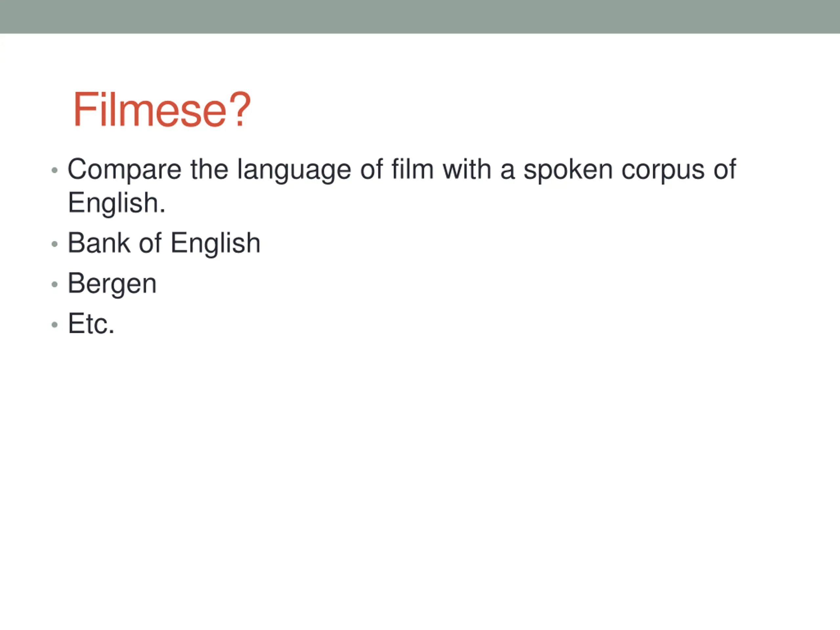The height and width of the screenshot is (630, 840).
Task: Click the word 'the' after 'Compare'
Action: pyautogui.click(x=209, y=169)
